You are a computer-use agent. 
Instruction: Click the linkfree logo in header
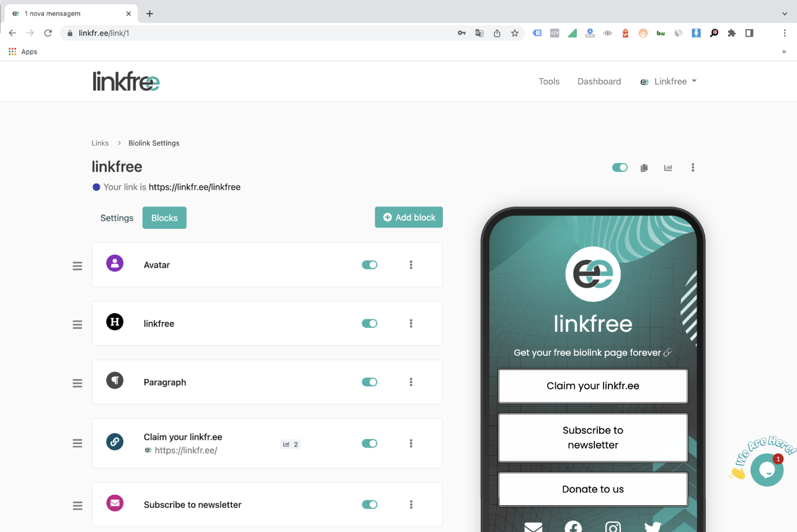127,81
